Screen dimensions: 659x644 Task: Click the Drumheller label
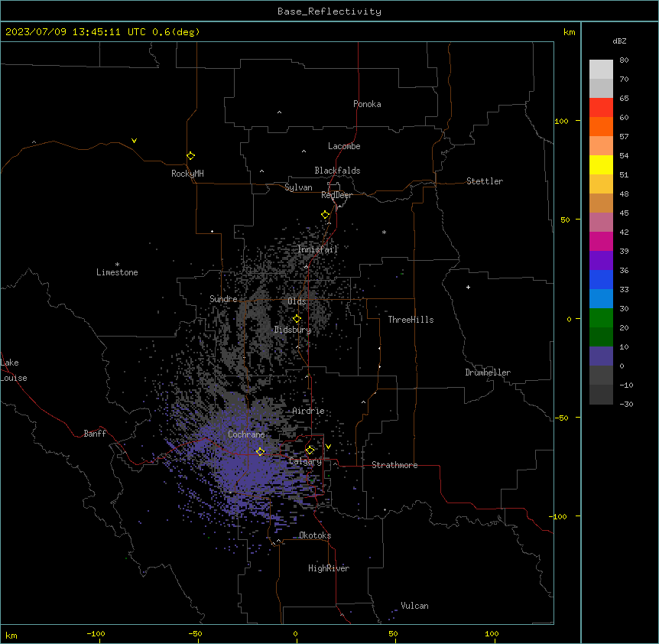pos(488,372)
